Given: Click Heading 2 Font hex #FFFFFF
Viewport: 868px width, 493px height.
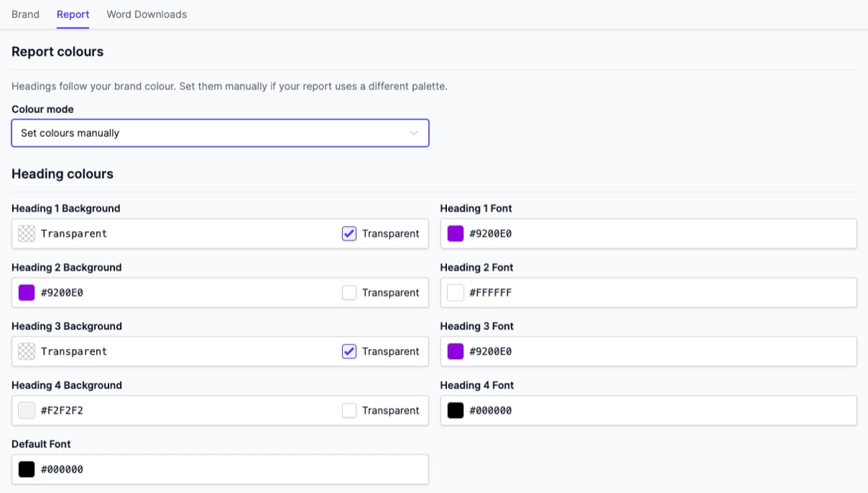Looking at the screenshot, I should pyautogui.click(x=491, y=292).
